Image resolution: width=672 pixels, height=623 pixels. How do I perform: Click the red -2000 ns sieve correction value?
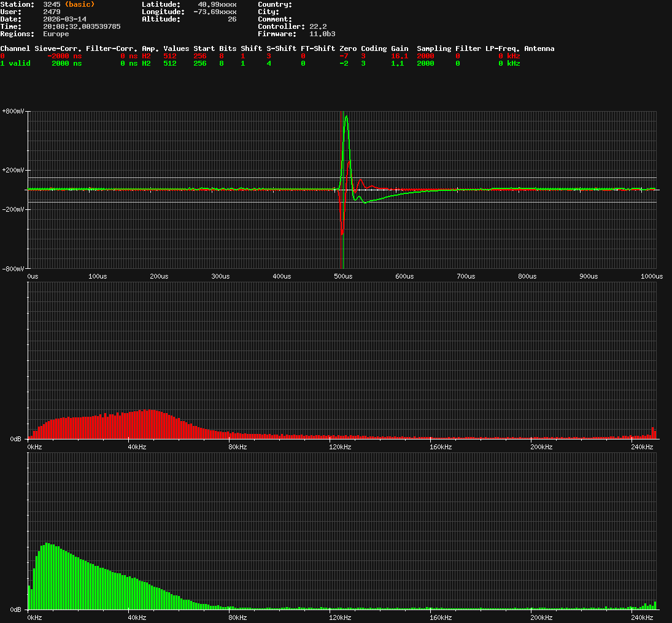[64, 56]
